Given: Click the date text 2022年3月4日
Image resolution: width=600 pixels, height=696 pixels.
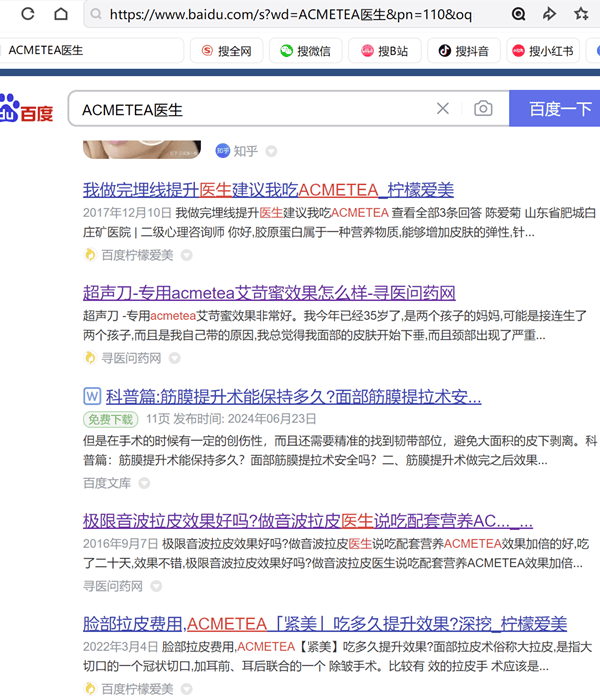Looking at the screenshot, I should [x=120, y=647].
